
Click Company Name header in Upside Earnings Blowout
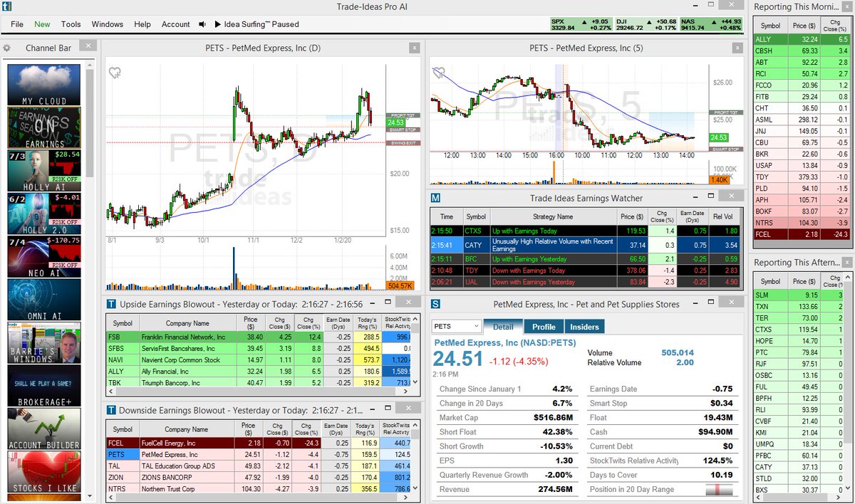pyautogui.click(x=188, y=323)
